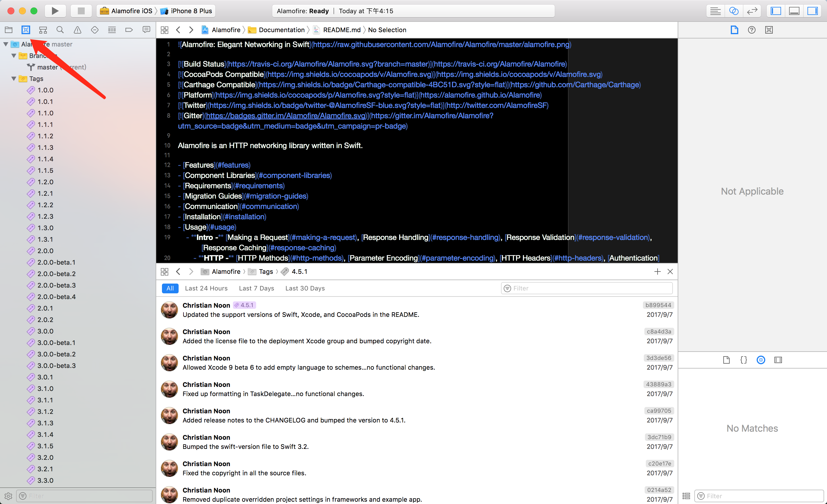Select tag 2.0.0-beta.3 in sidebar
The width and height of the screenshot is (827, 504).
pyautogui.click(x=56, y=285)
